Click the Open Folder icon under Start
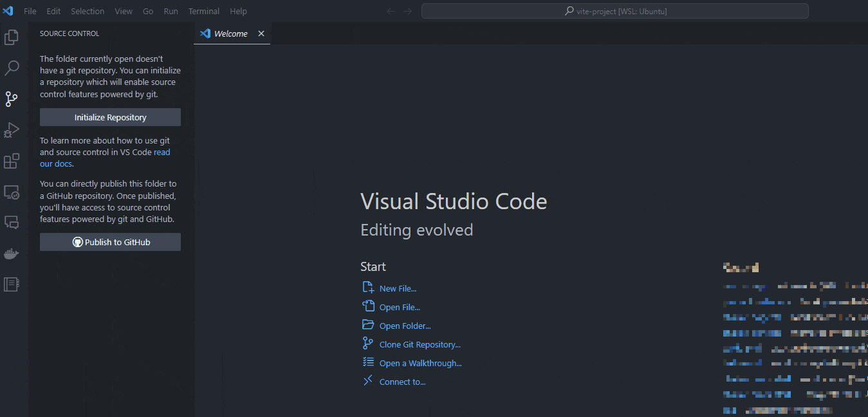868x417 pixels. click(x=368, y=325)
